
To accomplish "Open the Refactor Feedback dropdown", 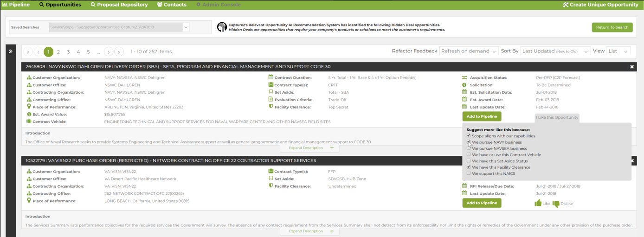I will (469, 51).
